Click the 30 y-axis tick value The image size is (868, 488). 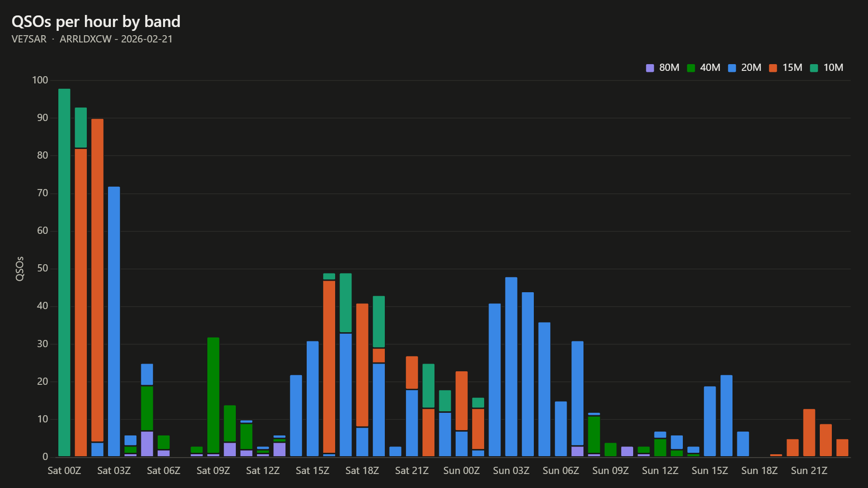tap(42, 344)
